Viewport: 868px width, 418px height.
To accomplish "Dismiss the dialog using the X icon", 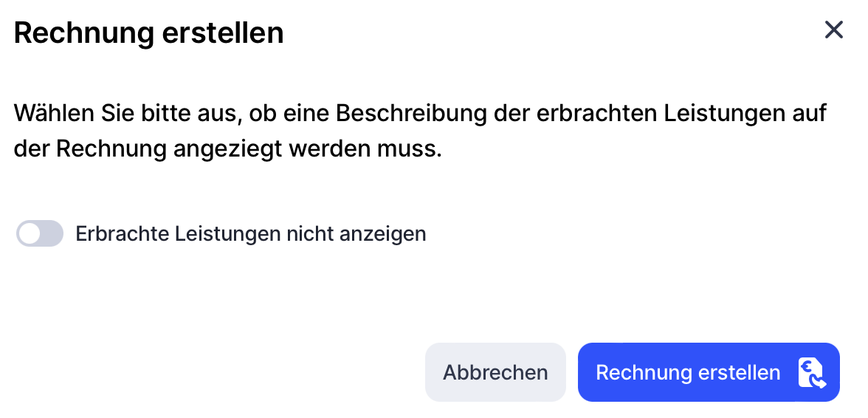I will tap(833, 30).
